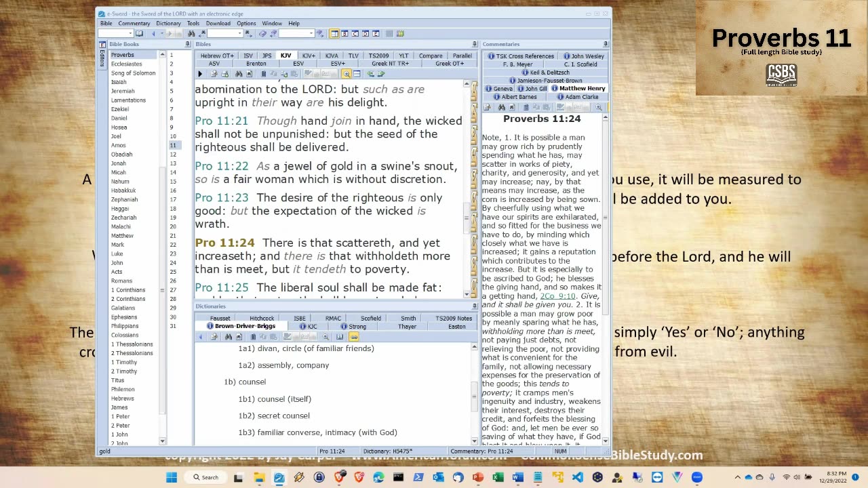
Task: Open the Commentary menu
Action: (134, 23)
